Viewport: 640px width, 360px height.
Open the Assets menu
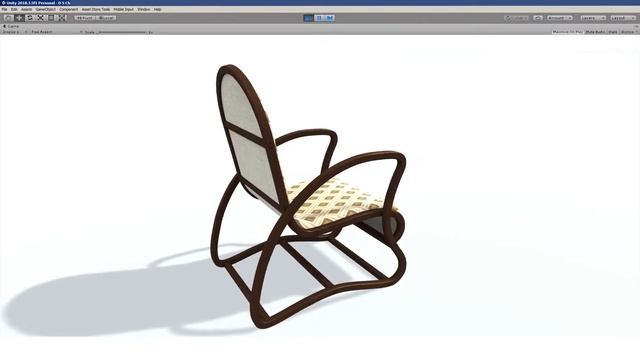pyautogui.click(x=26, y=9)
